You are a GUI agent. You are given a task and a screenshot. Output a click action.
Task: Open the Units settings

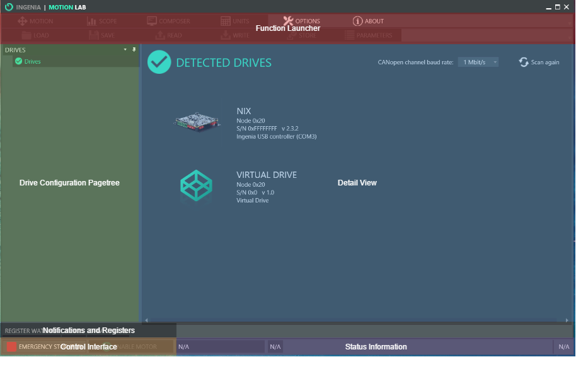[x=234, y=21]
